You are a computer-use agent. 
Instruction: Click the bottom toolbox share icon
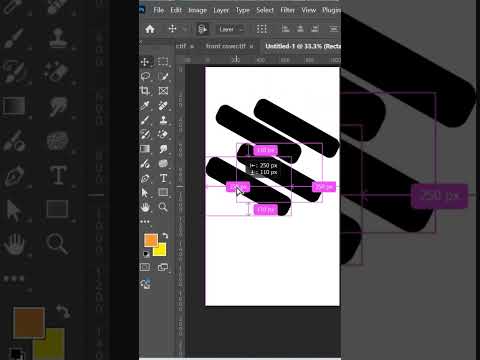point(146,283)
